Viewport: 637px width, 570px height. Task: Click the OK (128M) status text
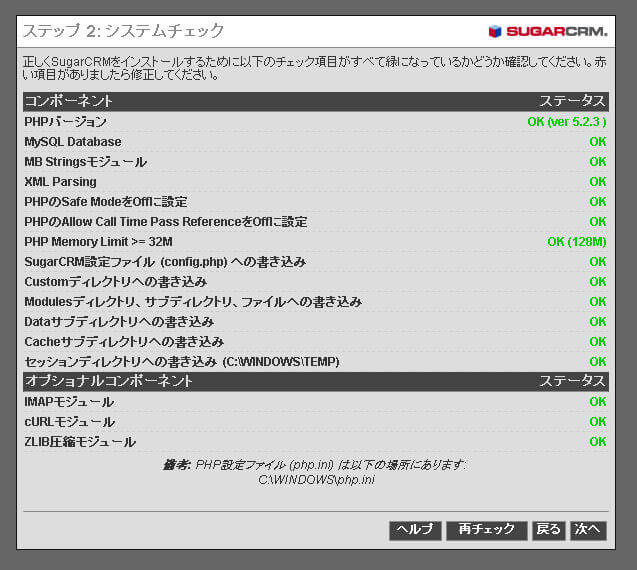pos(576,242)
